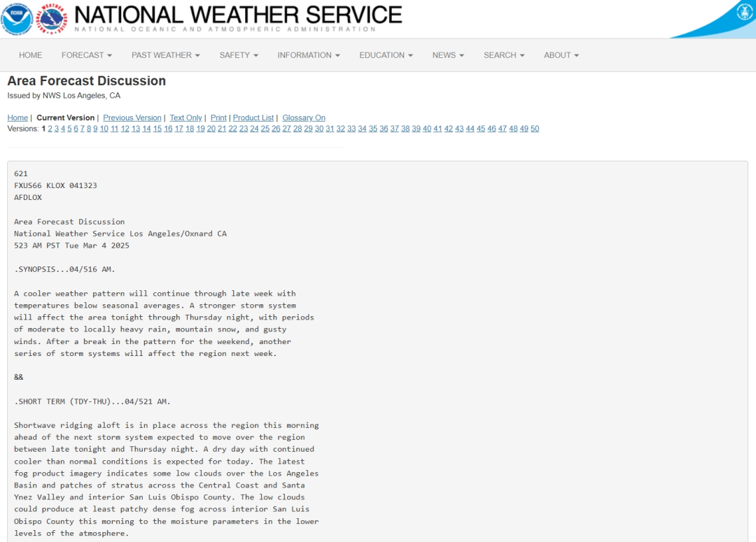Click the 'AFDLOX' product code line
Image resolution: width=756 pixels, height=542 pixels.
tap(28, 197)
